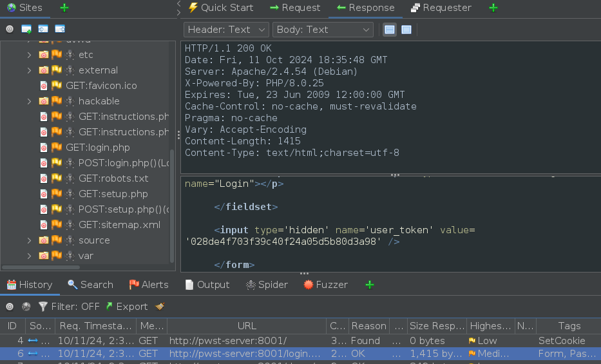This screenshot has width=601, height=364.
Task: Click the import context icon
Action: (43, 29)
